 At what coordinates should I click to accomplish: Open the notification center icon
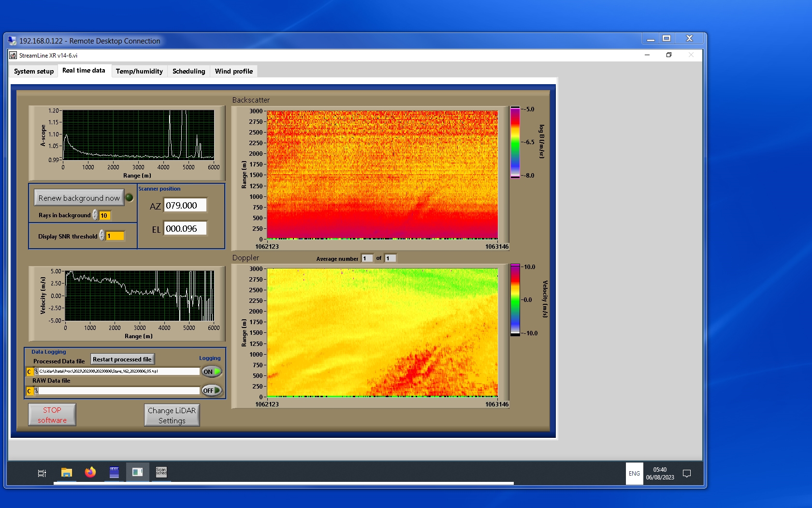686,474
